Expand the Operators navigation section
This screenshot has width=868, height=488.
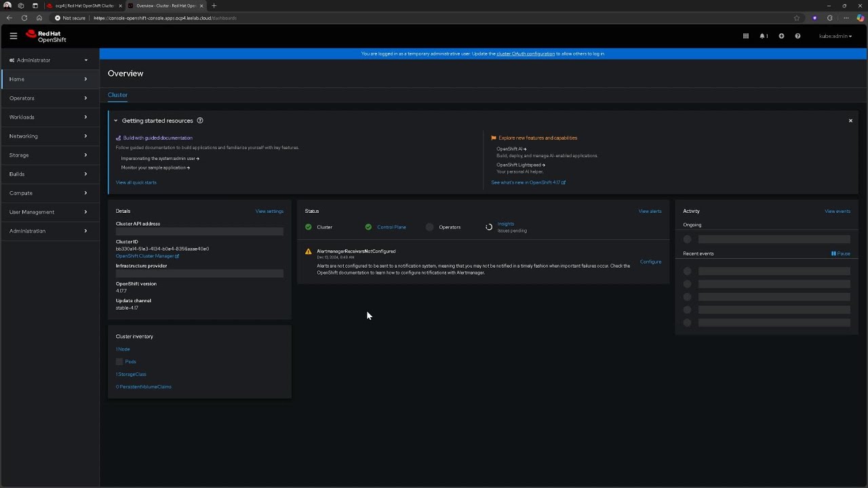(x=49, y=98)
